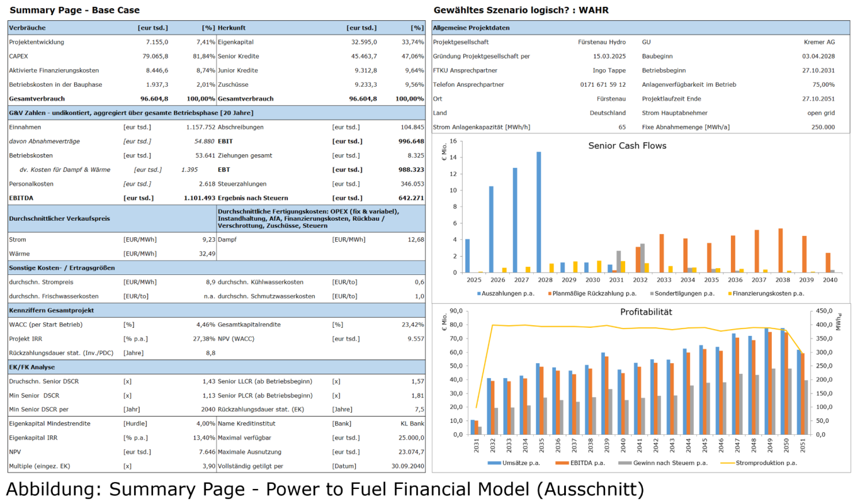
Task: Click the Eigenkapital amount 32.595,0
Action: pos(364,42)
